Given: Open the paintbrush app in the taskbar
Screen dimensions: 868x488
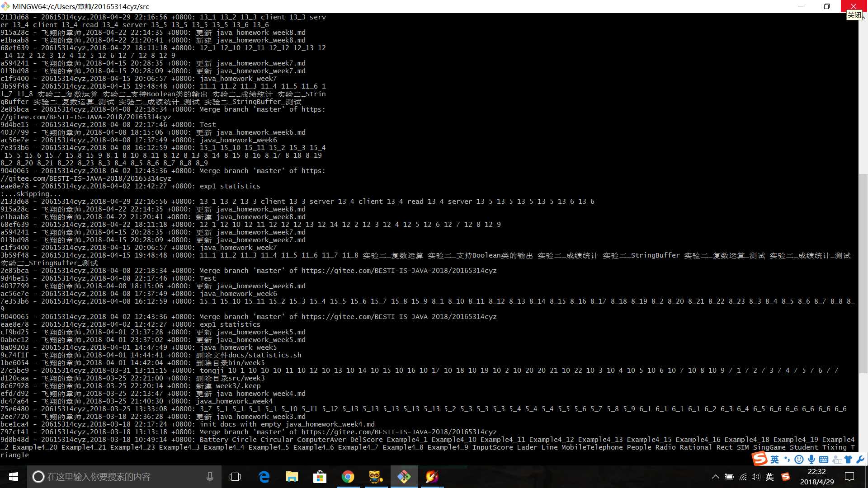Looking at the screenshot, I should (432, 477).
